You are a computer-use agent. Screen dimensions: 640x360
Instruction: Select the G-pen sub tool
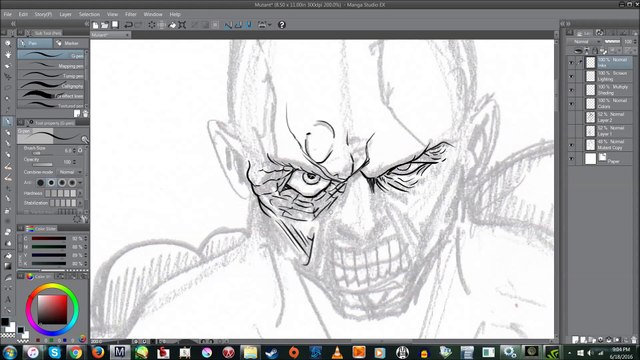pos(51,55)
